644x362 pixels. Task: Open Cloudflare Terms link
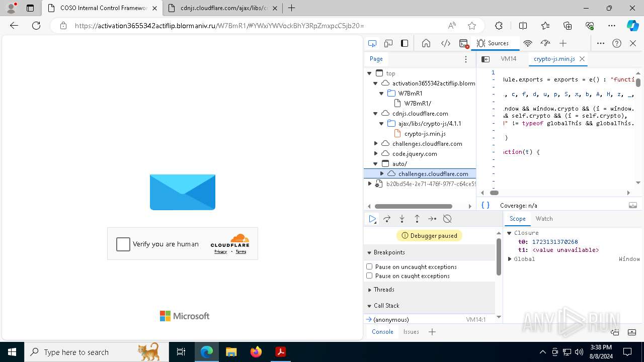[x=241, y=251]
